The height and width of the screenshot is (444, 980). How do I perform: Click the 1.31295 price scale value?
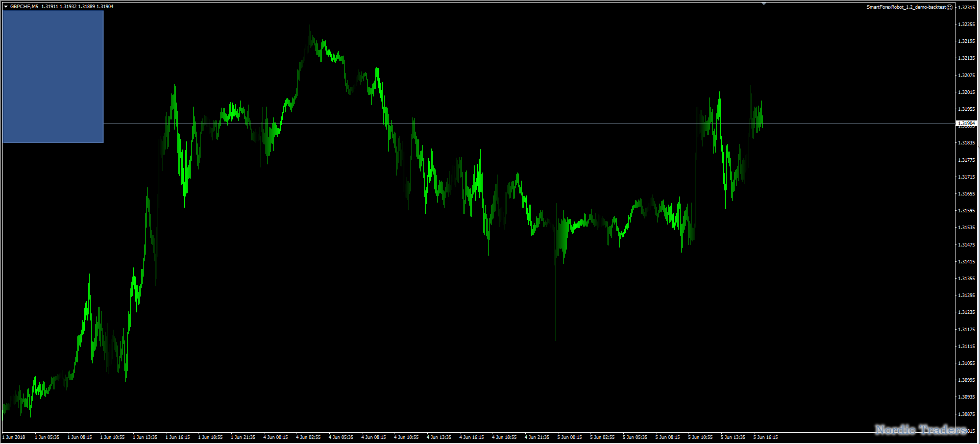pos(966,295)
